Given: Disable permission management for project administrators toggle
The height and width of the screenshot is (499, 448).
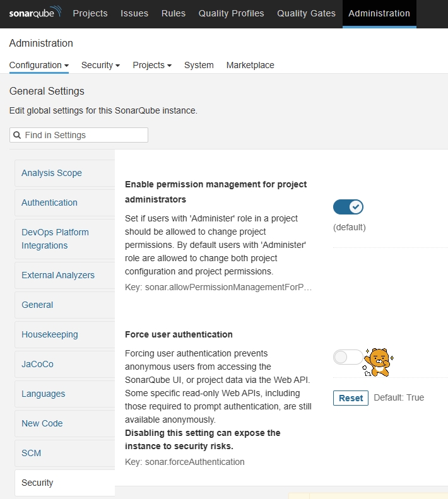Looking at the screenshot, I should 348,207.
